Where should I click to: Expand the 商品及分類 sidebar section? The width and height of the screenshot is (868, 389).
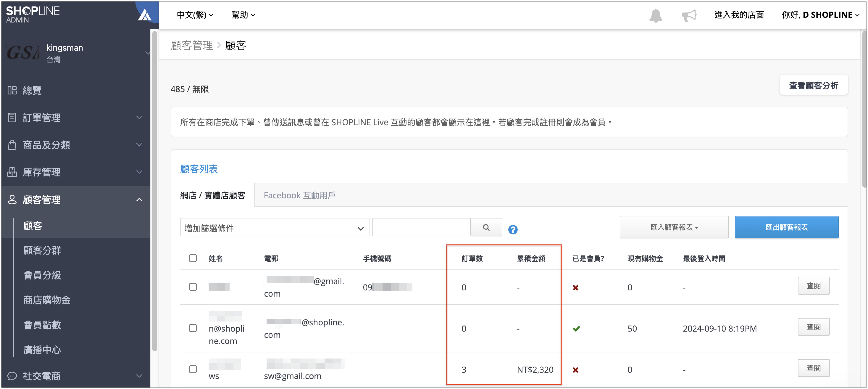pyautogui.click(x=139, y=145)
